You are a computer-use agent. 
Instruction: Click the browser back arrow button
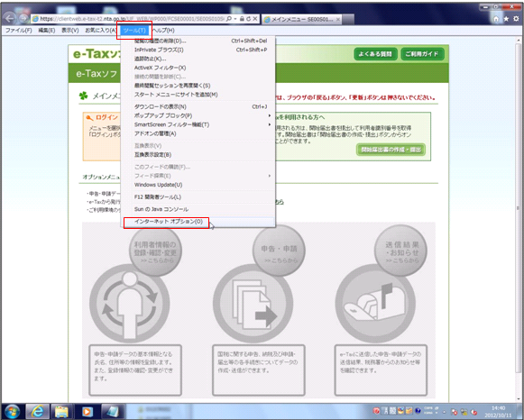pos(10,18)
